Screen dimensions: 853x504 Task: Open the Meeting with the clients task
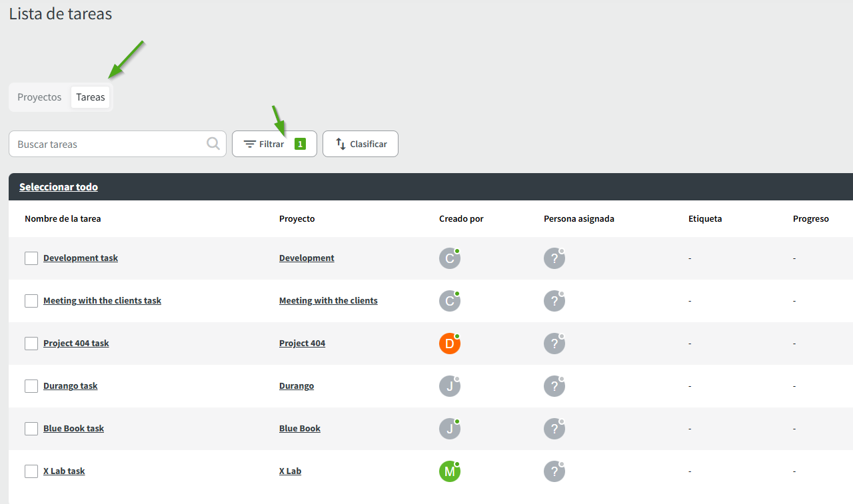point(102,301)
